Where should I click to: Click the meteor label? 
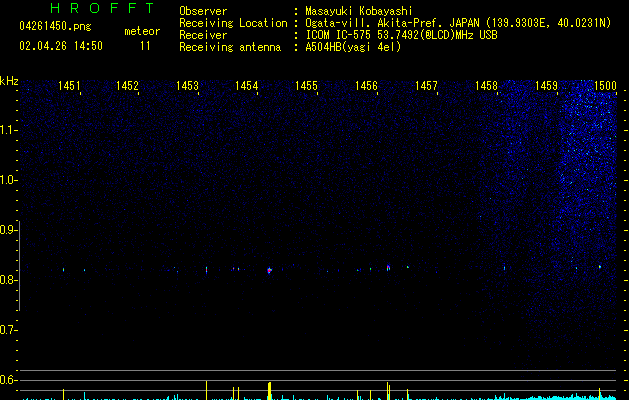pos(142,31)
